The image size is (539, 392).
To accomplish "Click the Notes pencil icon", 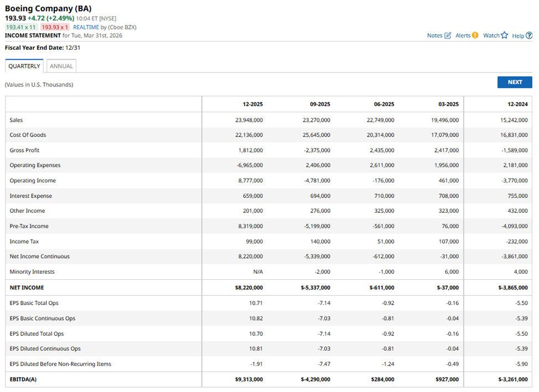I will point(448,35).
